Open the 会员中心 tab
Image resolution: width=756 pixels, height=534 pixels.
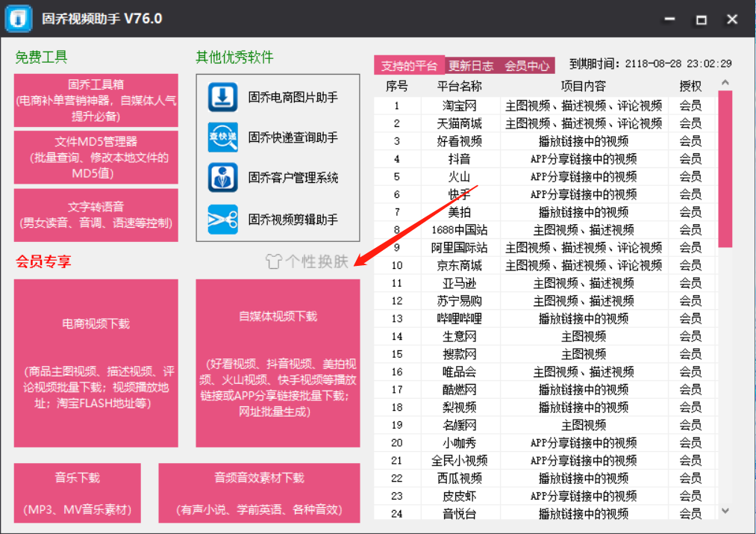click(x=527, y=66)
